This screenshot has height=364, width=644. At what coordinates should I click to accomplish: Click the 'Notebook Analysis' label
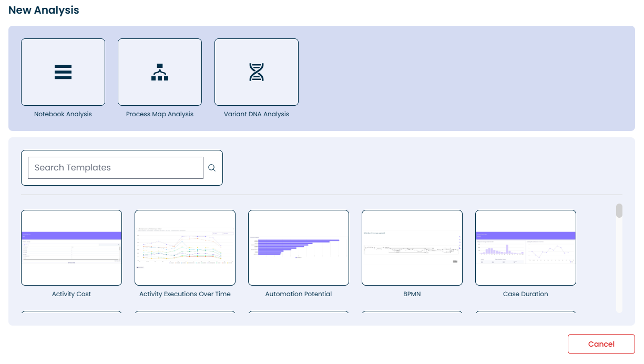click(x=63, y=114)
